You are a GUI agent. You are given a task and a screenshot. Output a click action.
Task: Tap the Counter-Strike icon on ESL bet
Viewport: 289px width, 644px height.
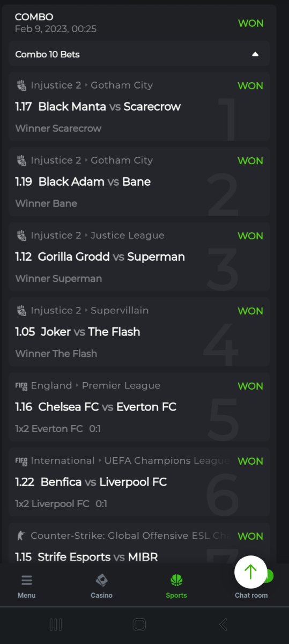[x=21, y=536]
